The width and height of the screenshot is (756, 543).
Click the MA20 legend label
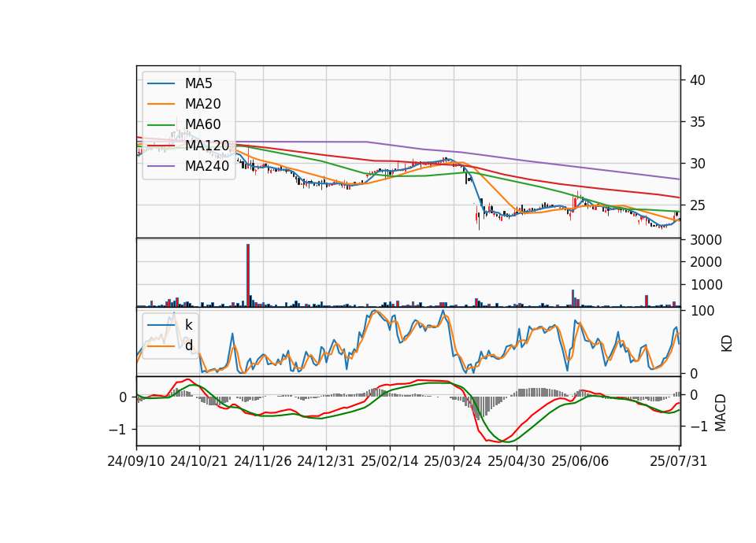pos(202,104)
